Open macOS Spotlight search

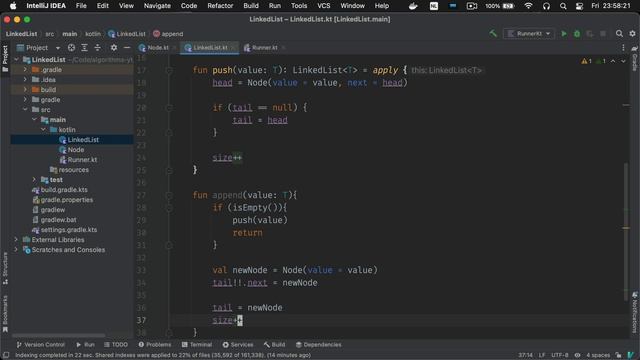(x=563, y=6)
